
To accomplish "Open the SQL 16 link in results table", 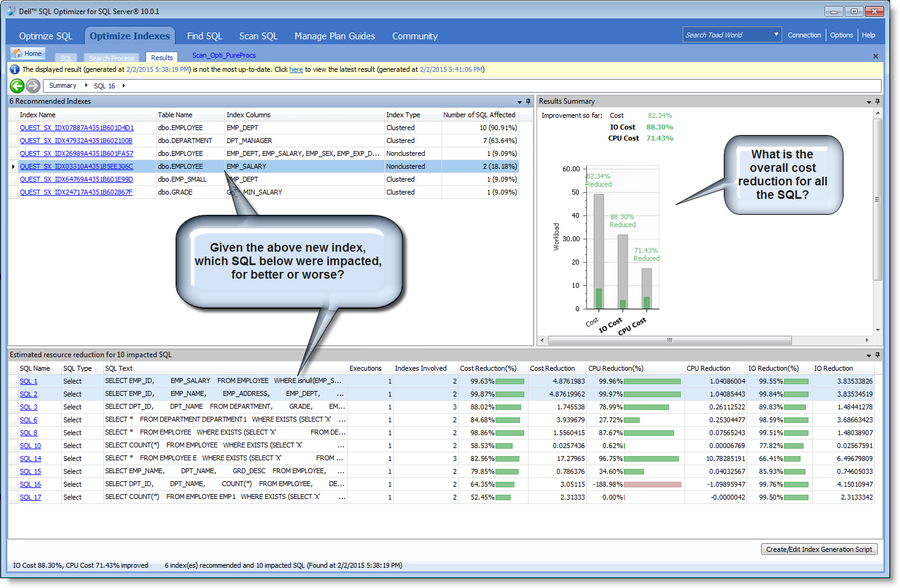I will [x=30, y=484].
